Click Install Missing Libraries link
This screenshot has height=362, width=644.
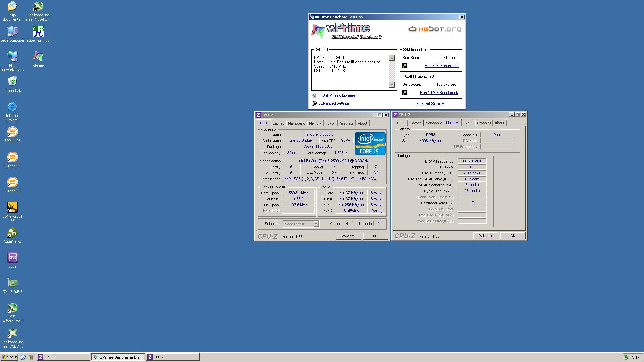tap(337, 95)
